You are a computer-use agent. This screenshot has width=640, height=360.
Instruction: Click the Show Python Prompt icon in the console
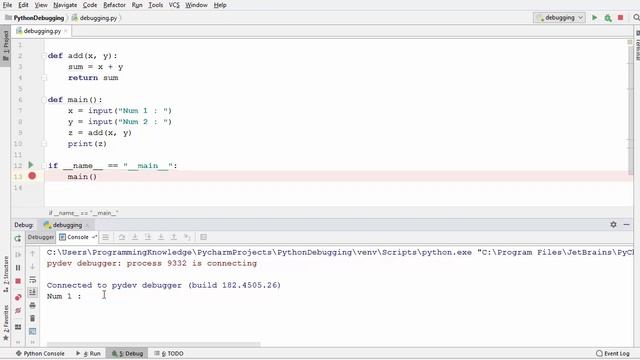point(33,331)
